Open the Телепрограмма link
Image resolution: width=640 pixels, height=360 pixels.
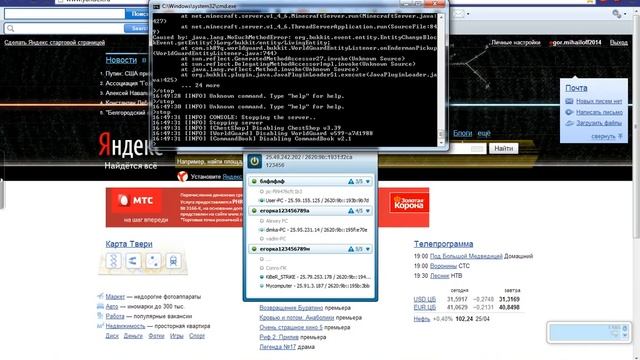click(x=444, y=244)
